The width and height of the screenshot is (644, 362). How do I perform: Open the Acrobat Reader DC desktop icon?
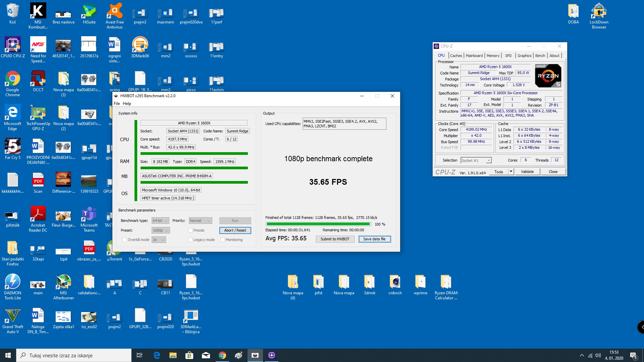tap(38, 219)
